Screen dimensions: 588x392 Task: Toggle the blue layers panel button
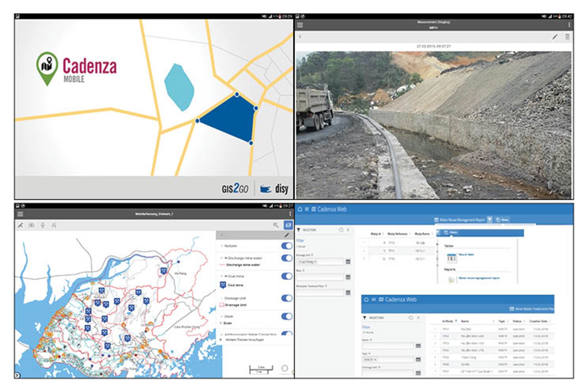[288, 225]
